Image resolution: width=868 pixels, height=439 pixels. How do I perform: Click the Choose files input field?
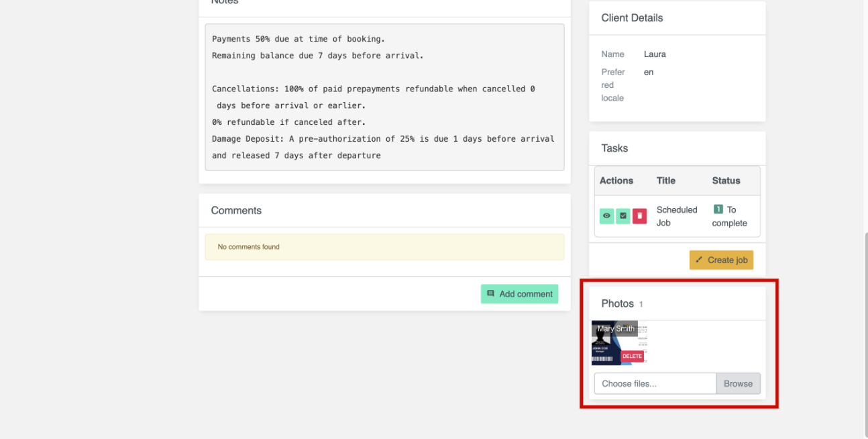point(655,384)
